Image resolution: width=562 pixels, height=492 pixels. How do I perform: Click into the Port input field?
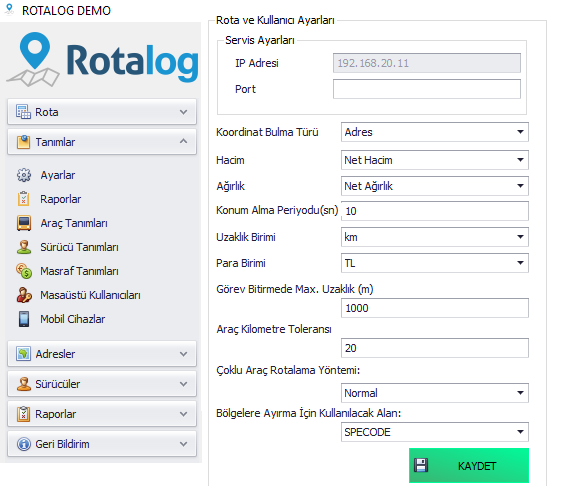point(427,89)
